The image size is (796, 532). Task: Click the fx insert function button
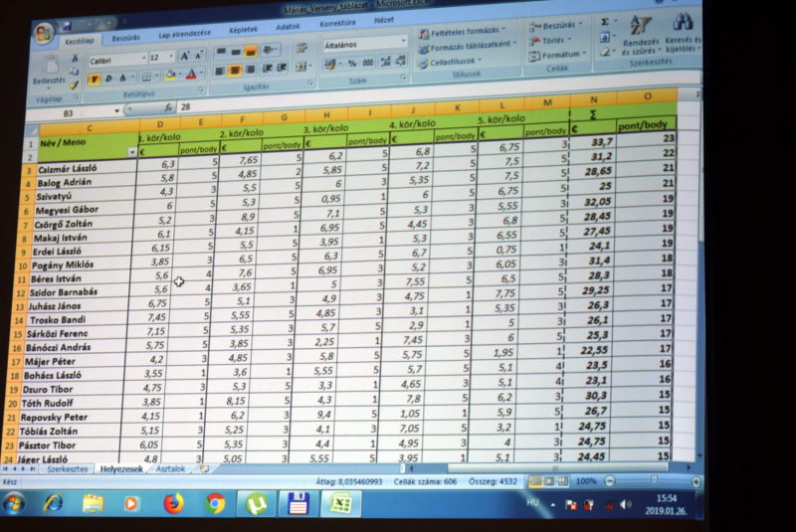[167, 107]
